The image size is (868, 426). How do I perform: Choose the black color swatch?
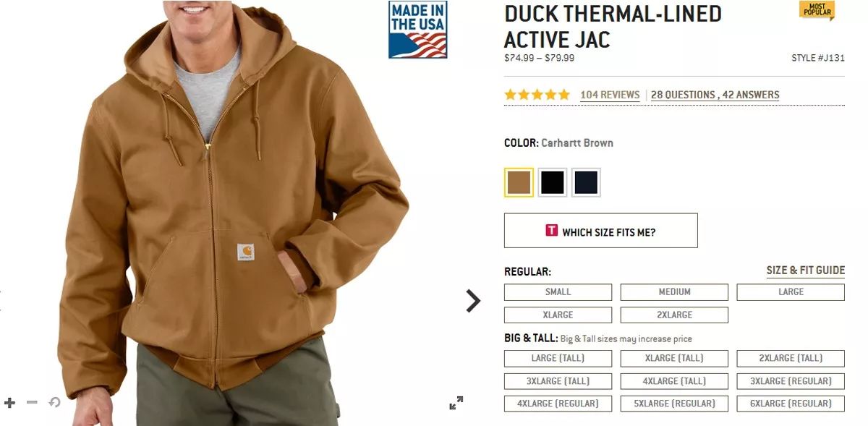coord(553,182)
